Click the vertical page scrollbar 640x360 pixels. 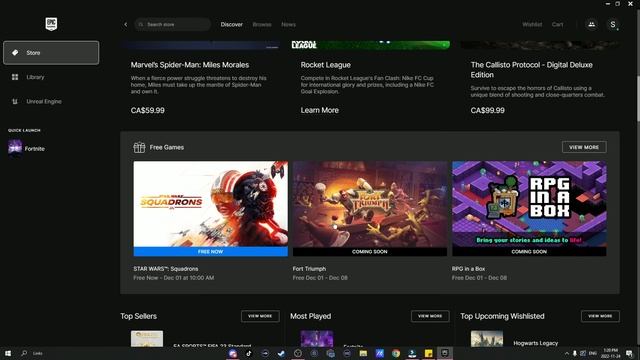click(638, 98)
